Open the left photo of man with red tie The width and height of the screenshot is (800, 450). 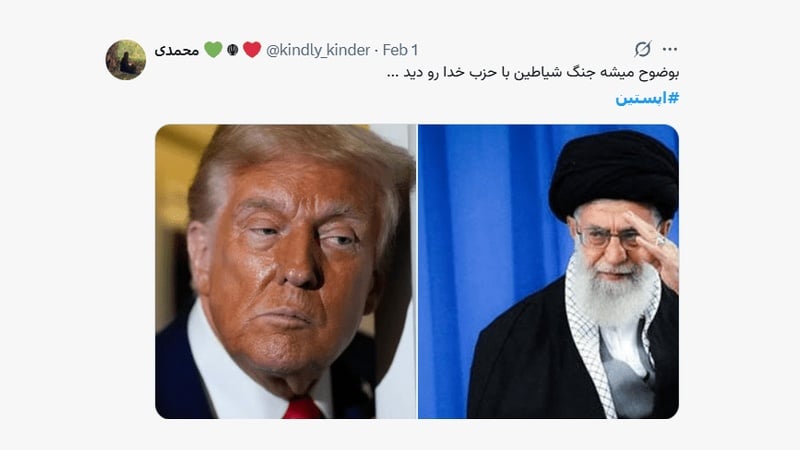(286, 271)
